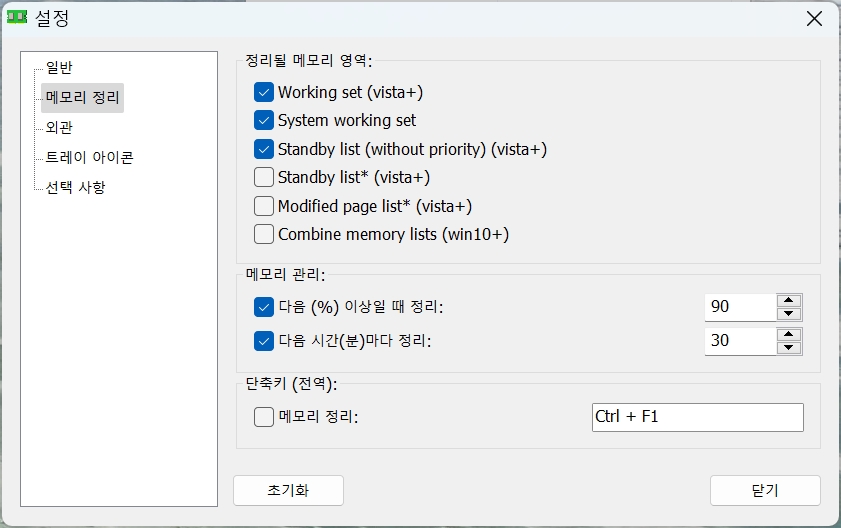Screen dimensions: 841x528
Task: Open the 선택 사항 settings page
Action: coord(75,187)
